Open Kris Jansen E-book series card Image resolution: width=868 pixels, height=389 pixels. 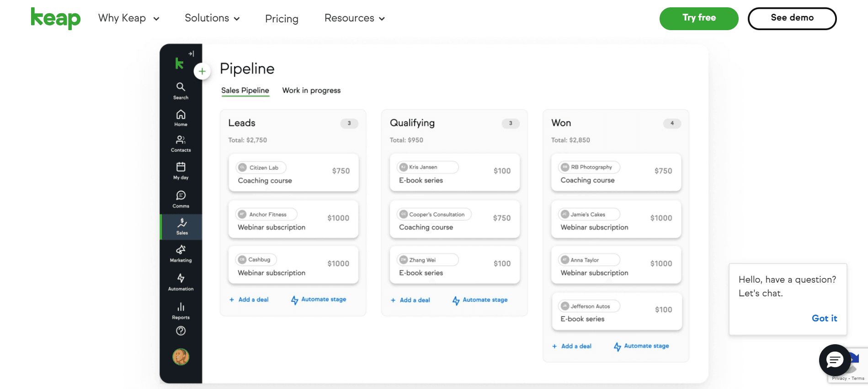click(455, 173)
